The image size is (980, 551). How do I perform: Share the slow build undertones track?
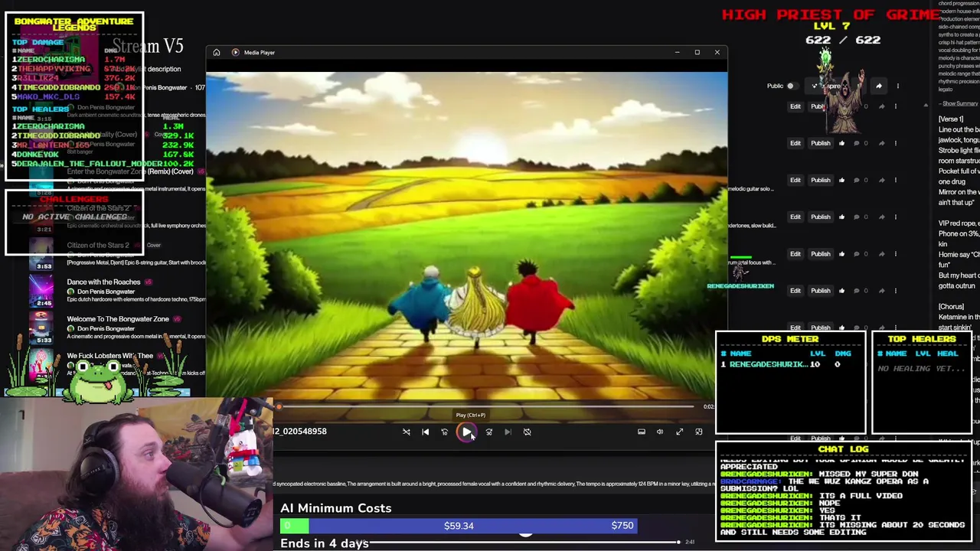pos(881,217)
